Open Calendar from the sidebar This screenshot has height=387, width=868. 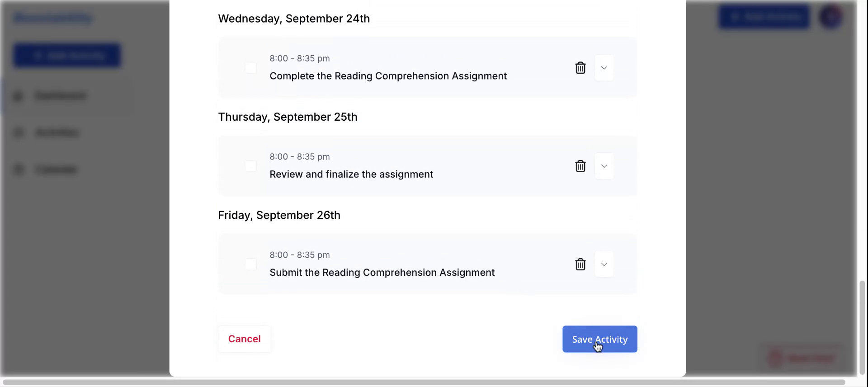pyautogui.click(x=56, y=169)
